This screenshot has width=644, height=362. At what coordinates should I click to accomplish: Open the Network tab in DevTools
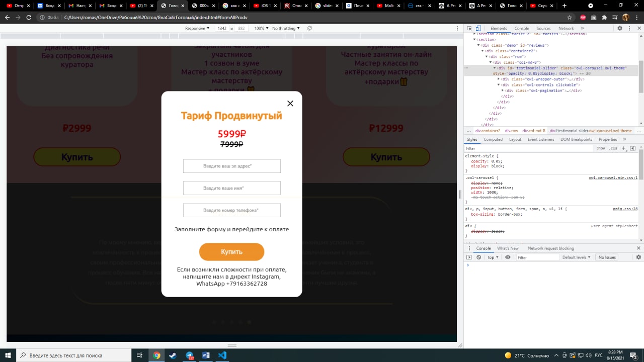coord(566,29)
